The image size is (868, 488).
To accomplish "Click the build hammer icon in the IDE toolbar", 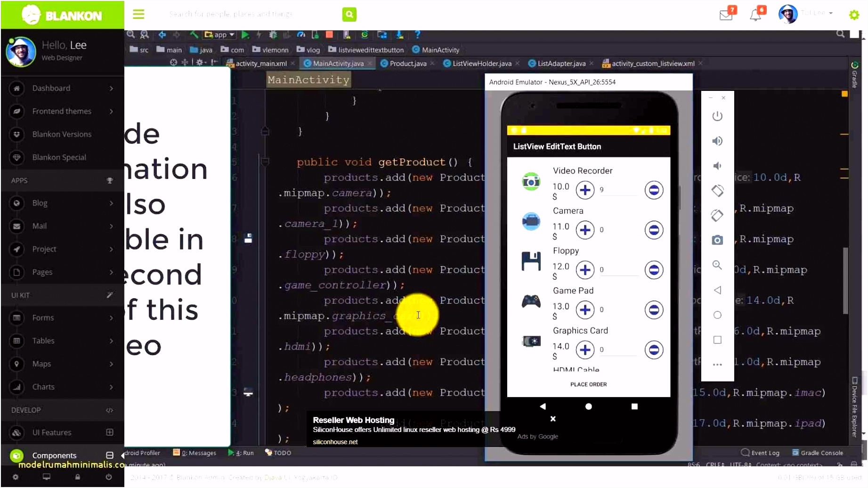I will point(194,34).
